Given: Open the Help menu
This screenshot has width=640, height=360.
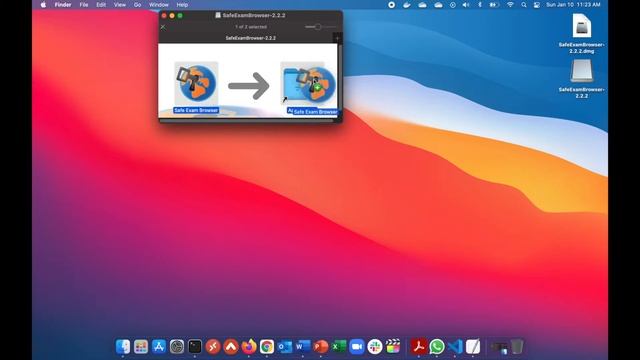Looking at the screenshot, I should coord(182,5).
